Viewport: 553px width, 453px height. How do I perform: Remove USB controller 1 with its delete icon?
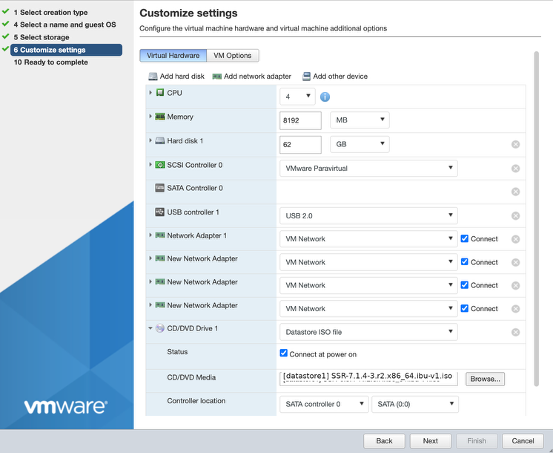pos(515,216)
